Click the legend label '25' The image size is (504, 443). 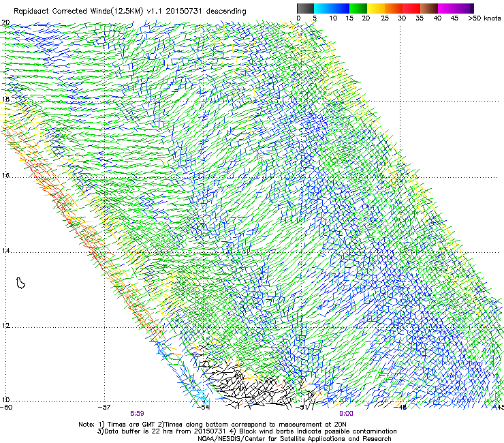click(x=385, y=18)
